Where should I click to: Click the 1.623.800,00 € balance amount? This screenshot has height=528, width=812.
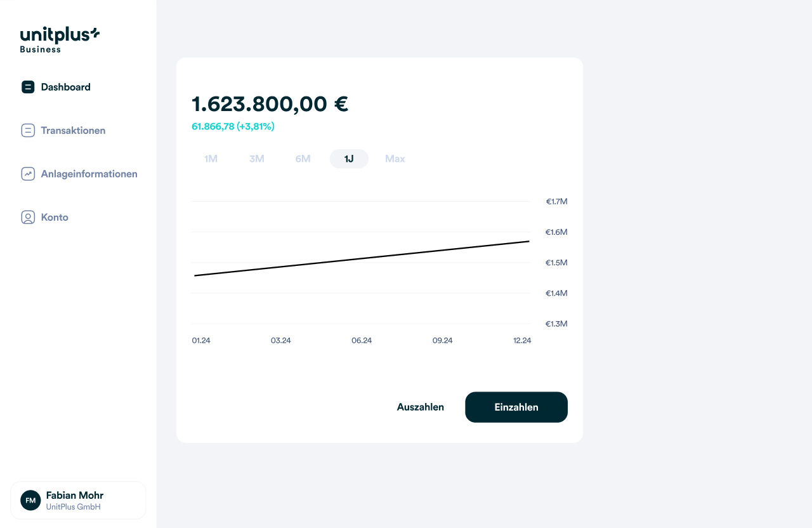[270, 103]
